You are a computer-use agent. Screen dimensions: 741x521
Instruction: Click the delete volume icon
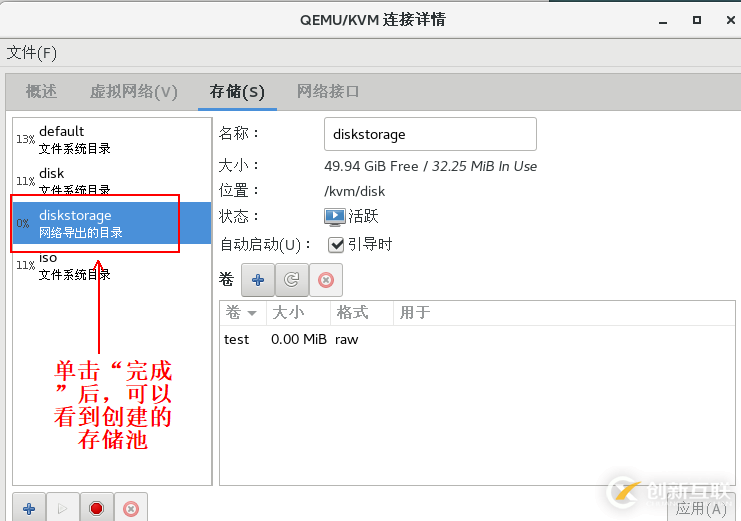(x=325, y=281)
